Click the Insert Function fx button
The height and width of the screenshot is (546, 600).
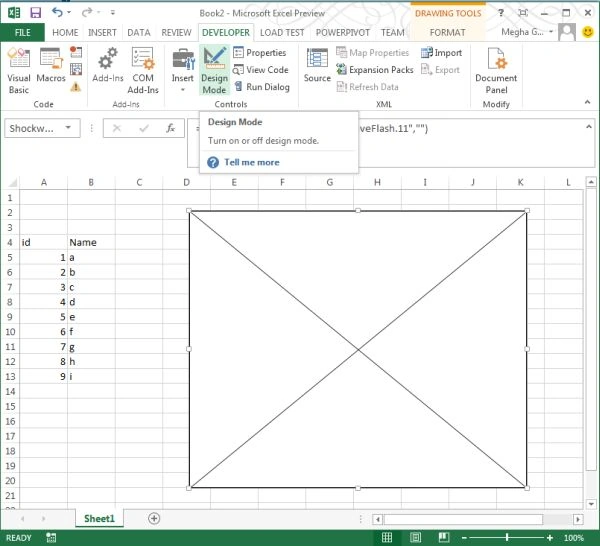pos(170,128)
